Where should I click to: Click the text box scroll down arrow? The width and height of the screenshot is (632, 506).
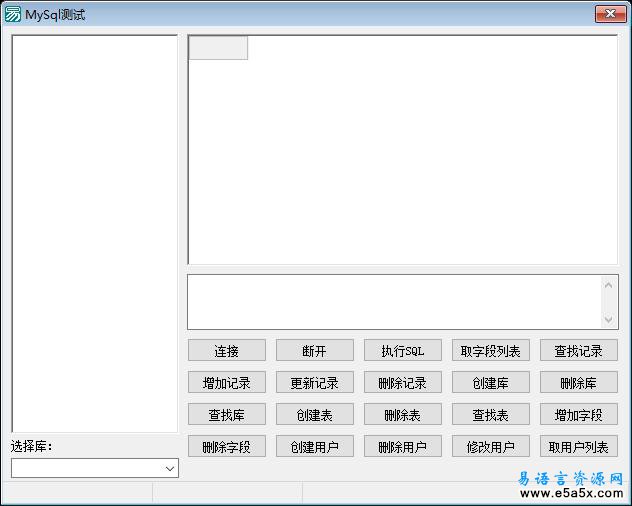click(609, 319)
